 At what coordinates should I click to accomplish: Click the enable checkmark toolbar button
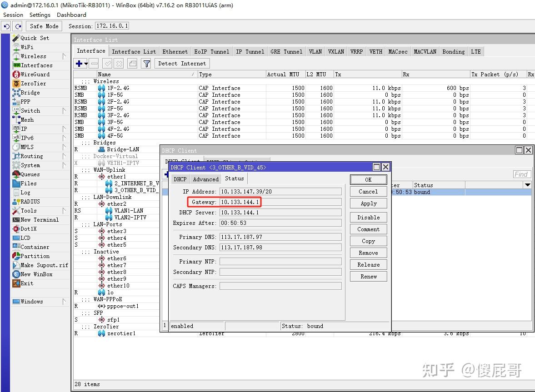click(107, 64)
